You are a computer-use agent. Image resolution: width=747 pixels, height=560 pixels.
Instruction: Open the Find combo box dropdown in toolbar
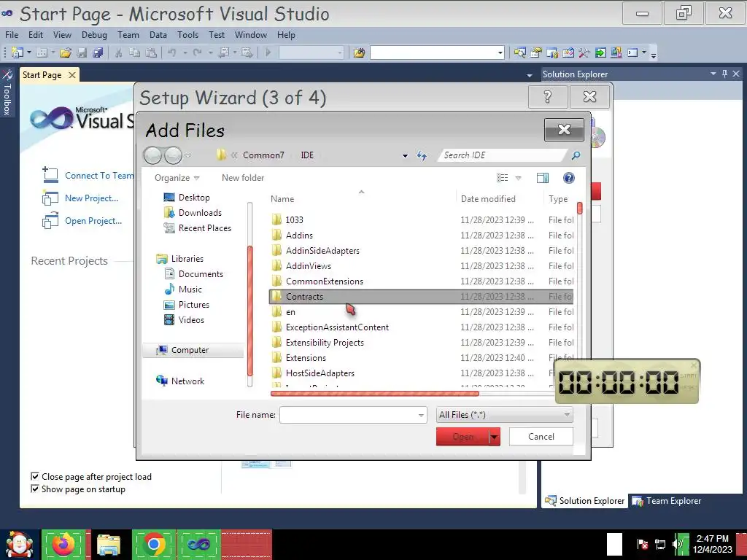(x=500, y=52)
